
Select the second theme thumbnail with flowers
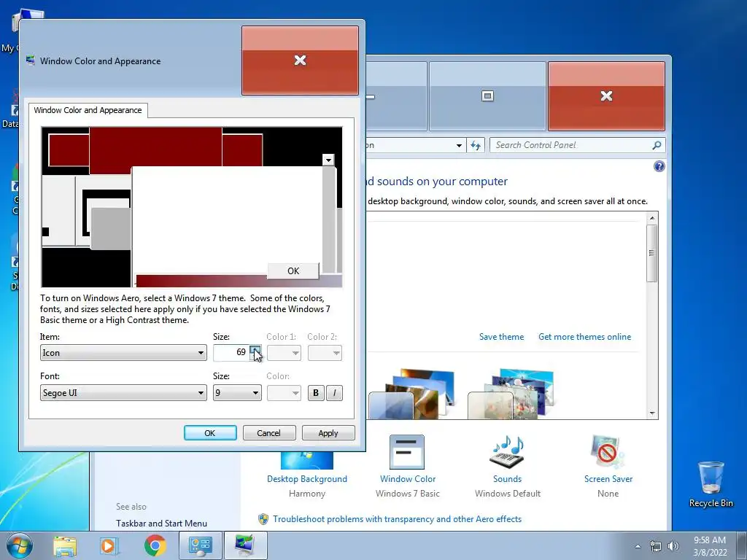(511, 394)
